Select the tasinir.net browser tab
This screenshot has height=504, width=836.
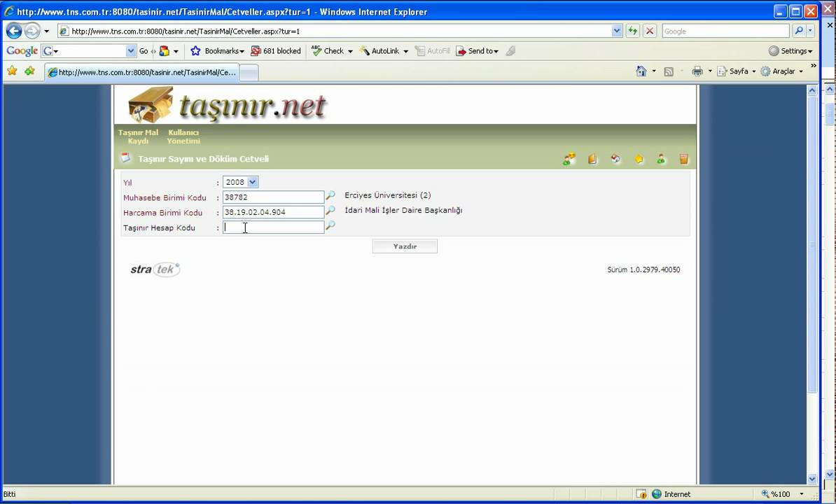click(x=142, y=73)
